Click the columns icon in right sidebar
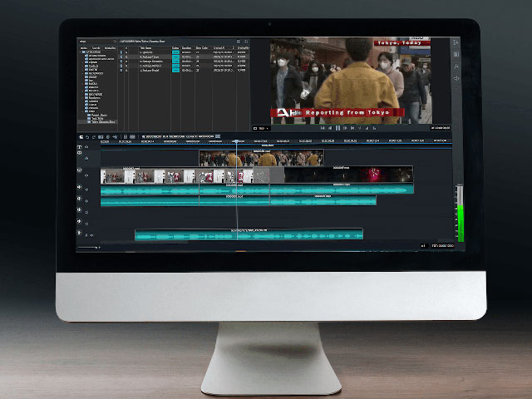Viewport: 532px width, 399px height. [x=456, y=54]
